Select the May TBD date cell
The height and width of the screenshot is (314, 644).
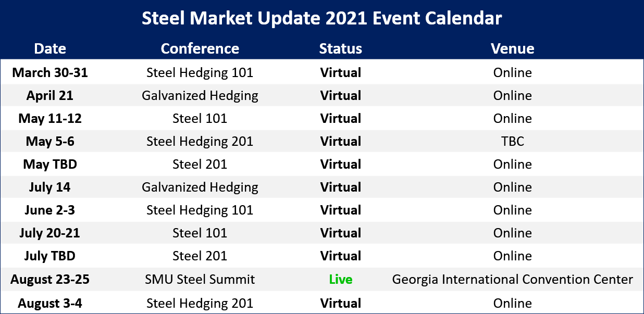tap(50, 164)
